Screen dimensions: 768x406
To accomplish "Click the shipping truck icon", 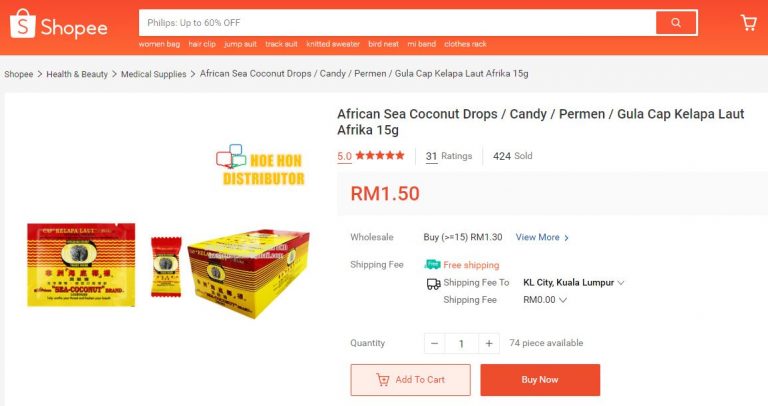I will coord(433,283).
